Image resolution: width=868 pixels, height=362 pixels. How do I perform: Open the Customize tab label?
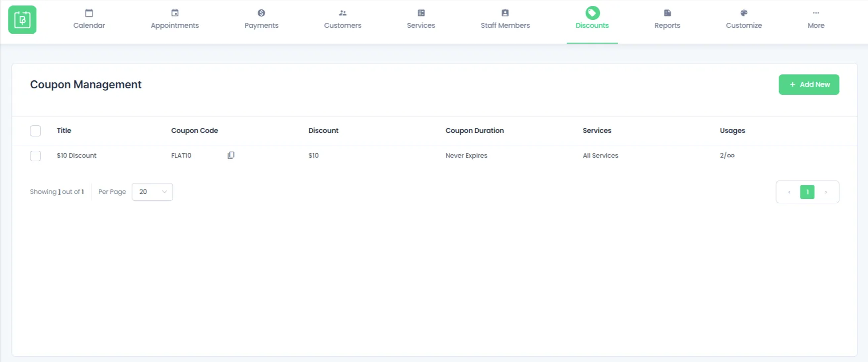(744, 25)
